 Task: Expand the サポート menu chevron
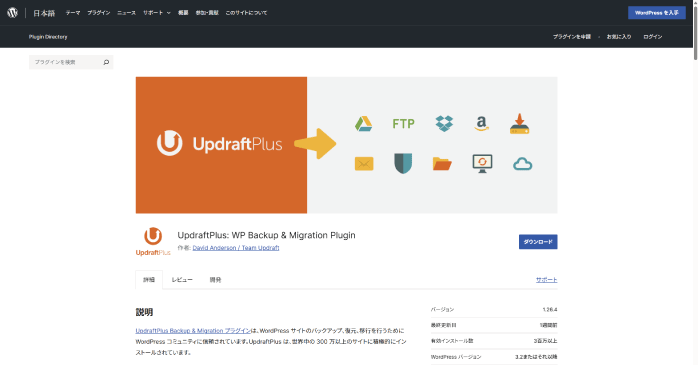pyautogui.click(x=169, y=13)
